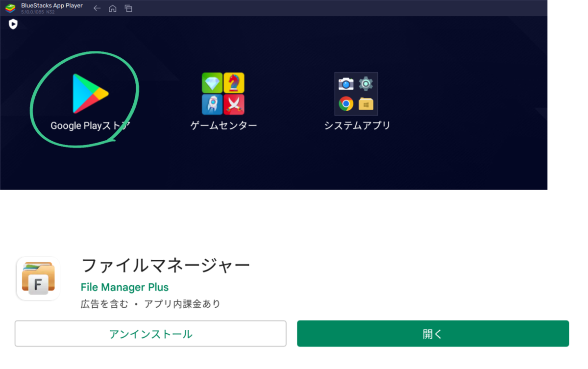Click the Google Playストア label
The height and width of the screenshot is (369, 588).
tap(91, 125)
